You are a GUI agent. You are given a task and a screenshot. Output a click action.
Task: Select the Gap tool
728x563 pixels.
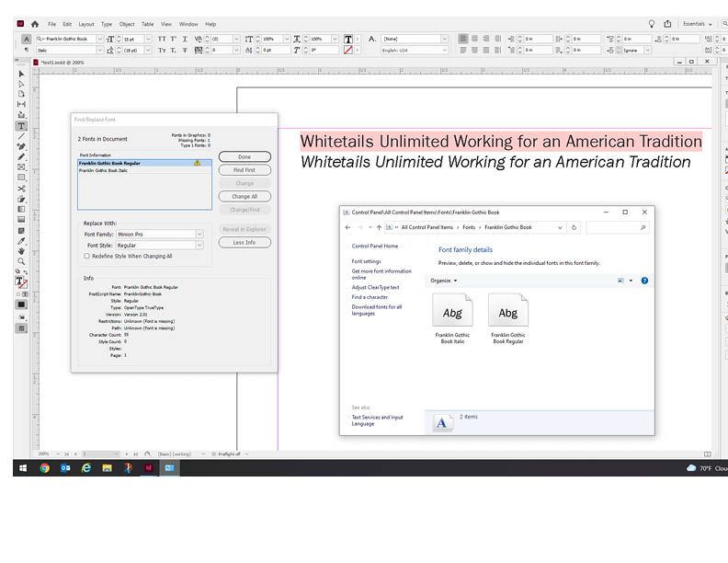21,104
